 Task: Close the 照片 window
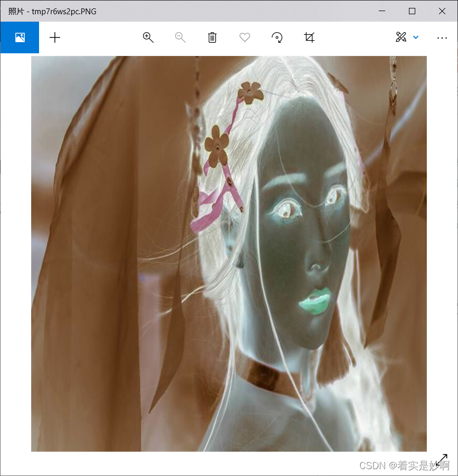(x=442, y=11)
